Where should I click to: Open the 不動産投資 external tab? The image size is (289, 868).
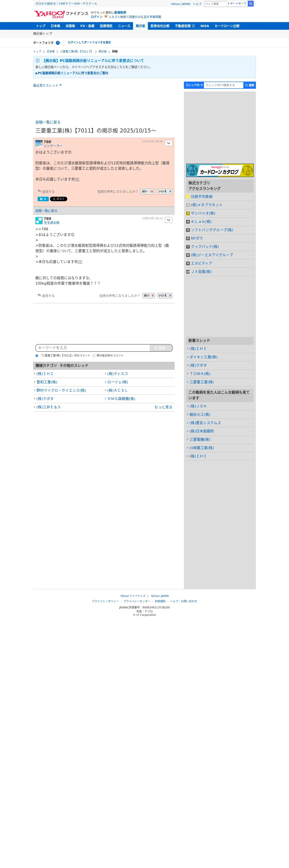pos(185,26)
